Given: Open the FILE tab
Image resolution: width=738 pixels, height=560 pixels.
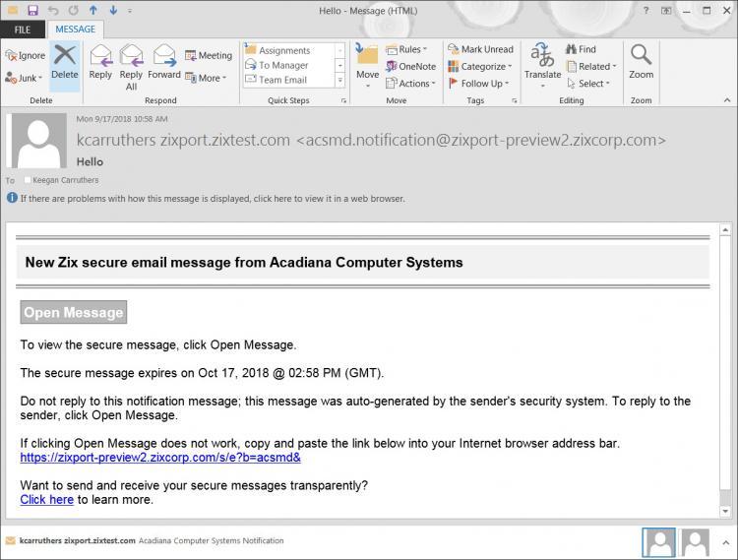Looking at the screenshot, I should point(23,30).
